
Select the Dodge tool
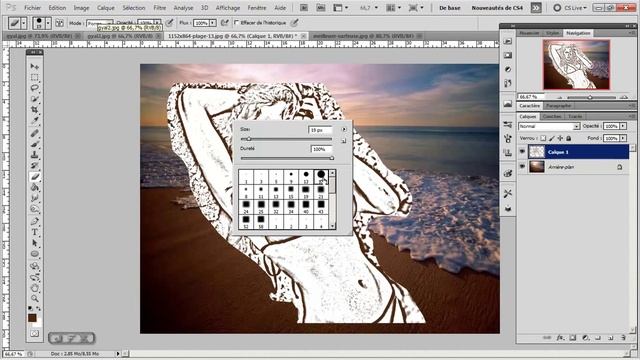pyautogui.click(x=35, y=209)
